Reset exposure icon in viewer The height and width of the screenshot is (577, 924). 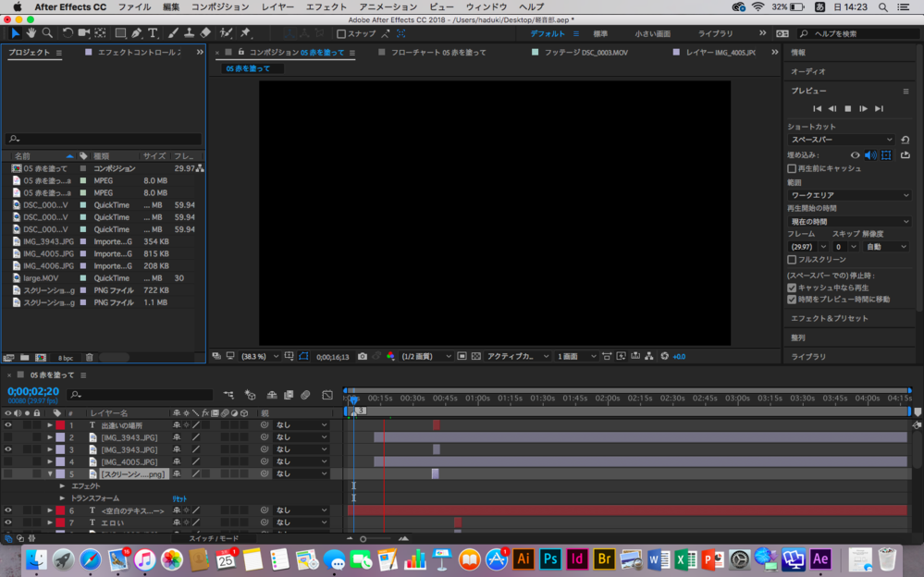[x=665, y=357]
